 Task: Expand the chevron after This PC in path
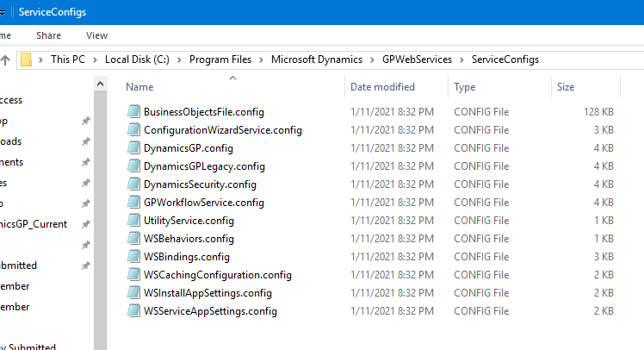point(95,60)
